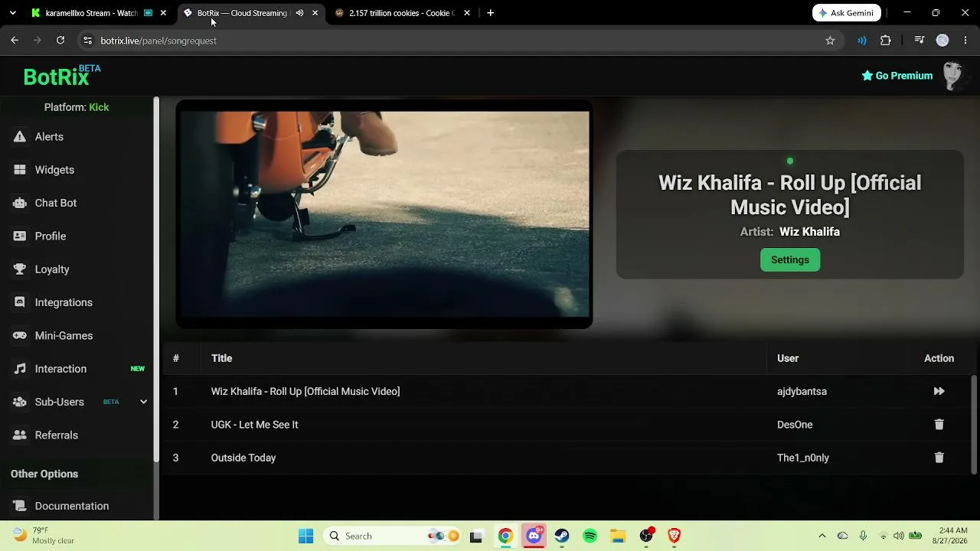Skip the current Wiz Khalifa song
The image size is (980, 551).
point(939,391)
